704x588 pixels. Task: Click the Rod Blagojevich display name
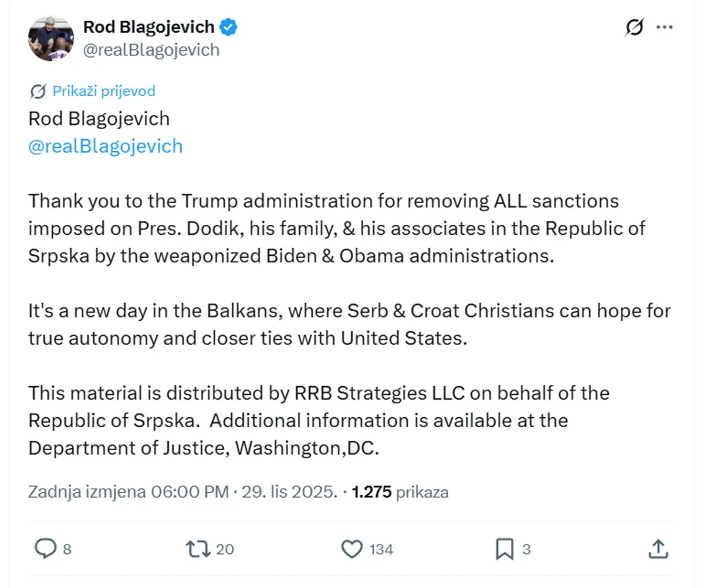(x=148, y=27)
